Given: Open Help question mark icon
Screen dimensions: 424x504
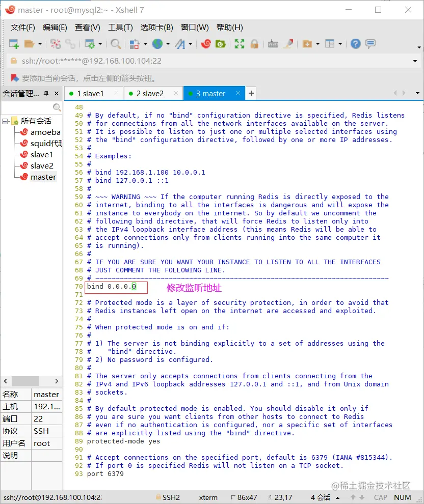Looking at the screenshot, I should 356,44.
